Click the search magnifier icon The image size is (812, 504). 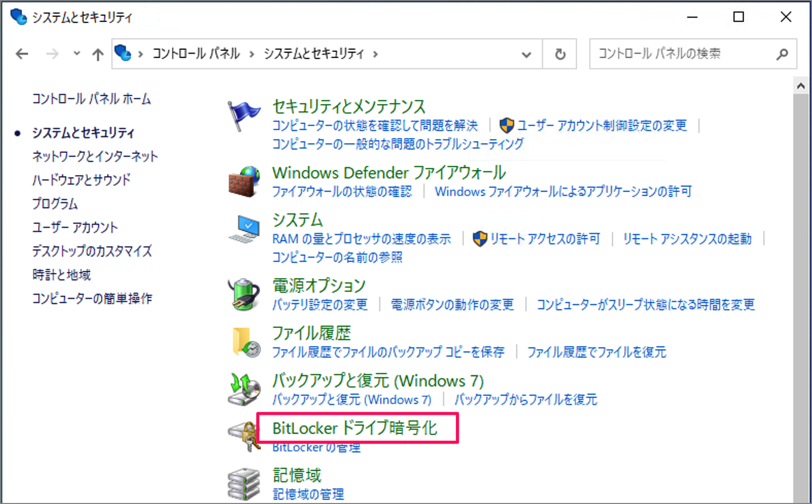[x=782, y=54]
